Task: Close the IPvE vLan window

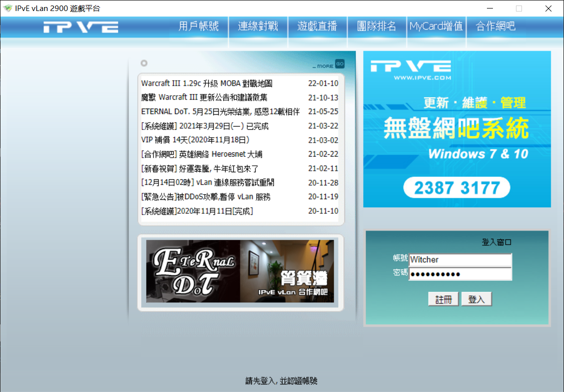Action: coord(548,9)
